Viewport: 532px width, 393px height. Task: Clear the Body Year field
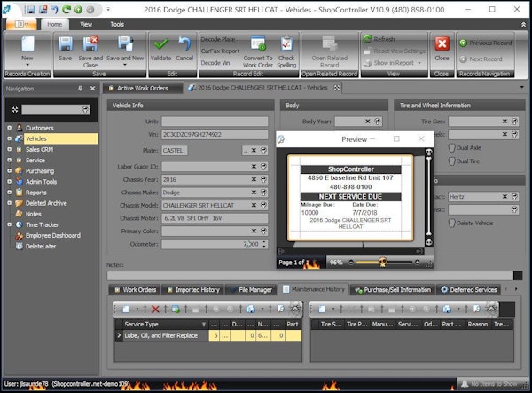tap(368, 122)
